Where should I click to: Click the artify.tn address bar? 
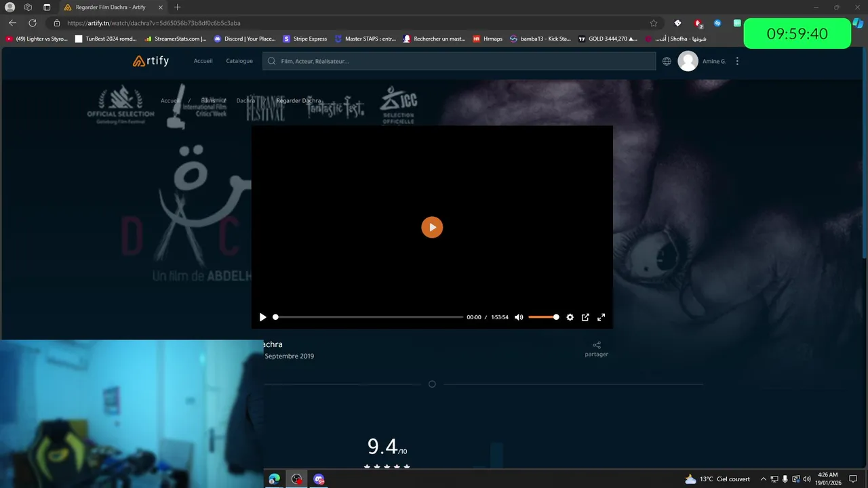pos(353,23)
